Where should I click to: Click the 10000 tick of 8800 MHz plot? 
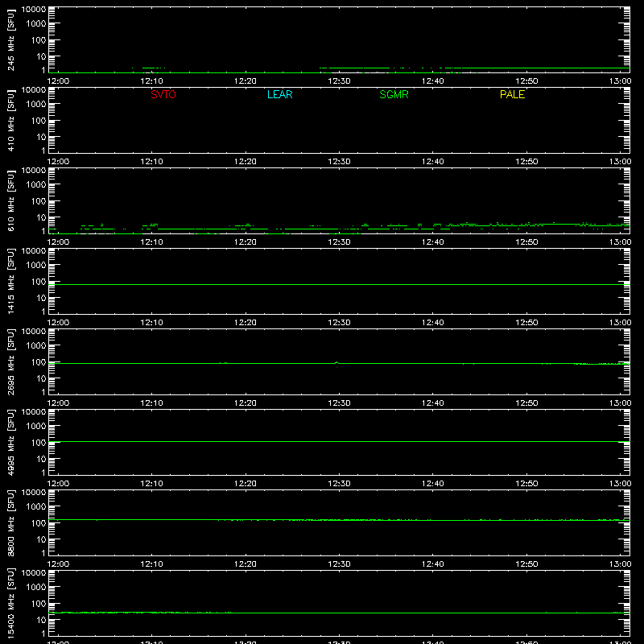tap(34, 493)
